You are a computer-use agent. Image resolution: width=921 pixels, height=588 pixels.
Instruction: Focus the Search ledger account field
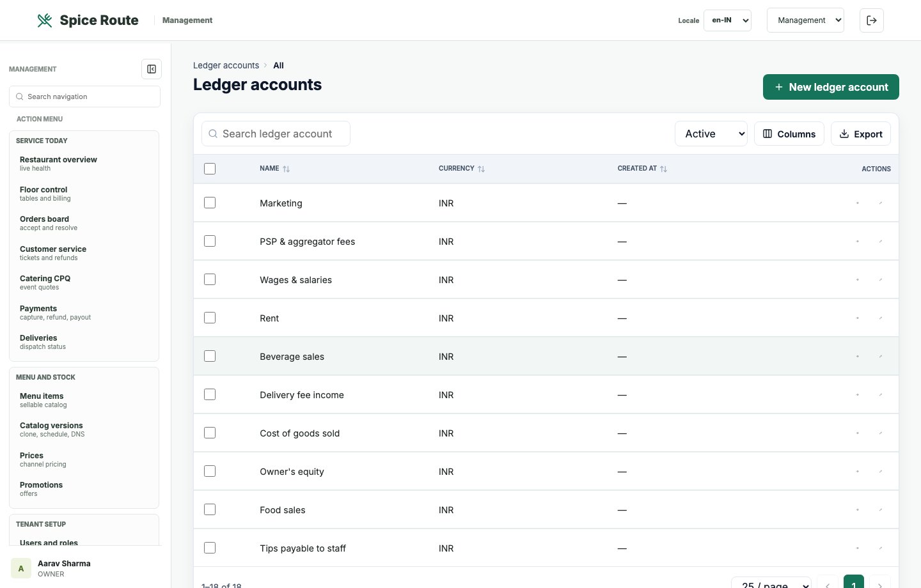276,134
